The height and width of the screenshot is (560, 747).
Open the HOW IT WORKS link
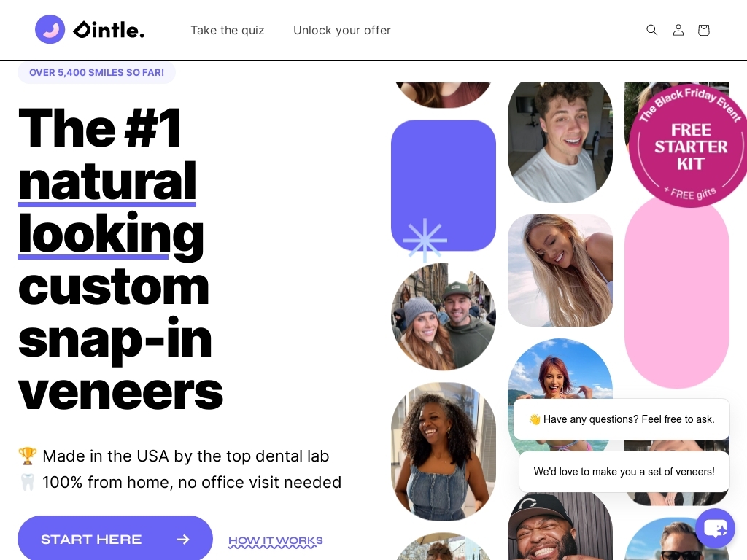coord(275,541)
